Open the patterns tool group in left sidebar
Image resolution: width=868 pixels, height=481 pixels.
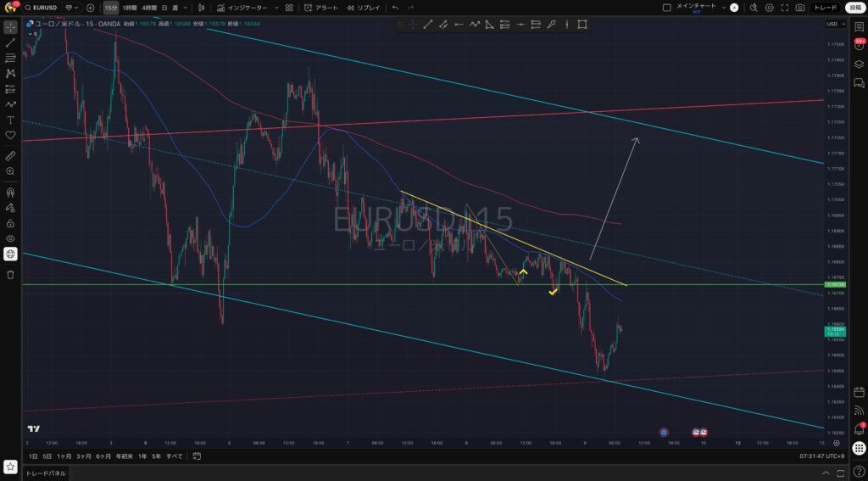(x=10, y=73)
